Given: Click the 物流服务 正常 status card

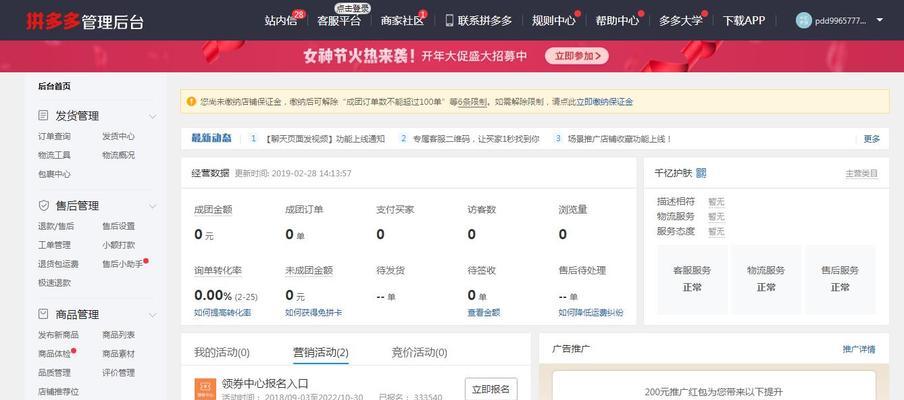Looking at the screenshot, I should 766,279.
